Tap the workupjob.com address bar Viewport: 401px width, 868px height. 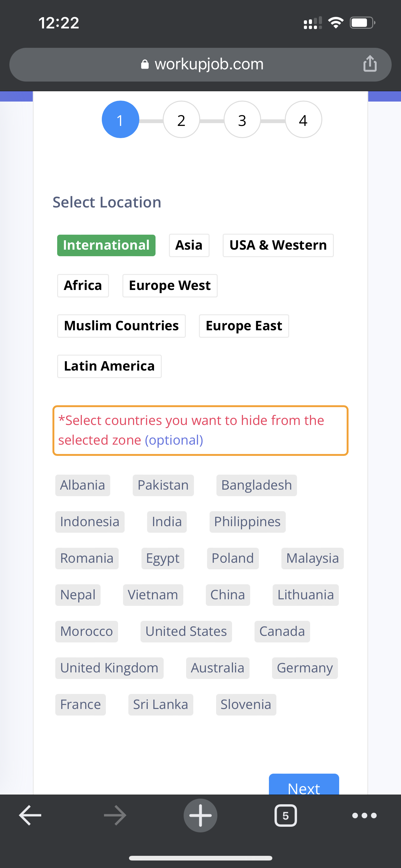200,64
